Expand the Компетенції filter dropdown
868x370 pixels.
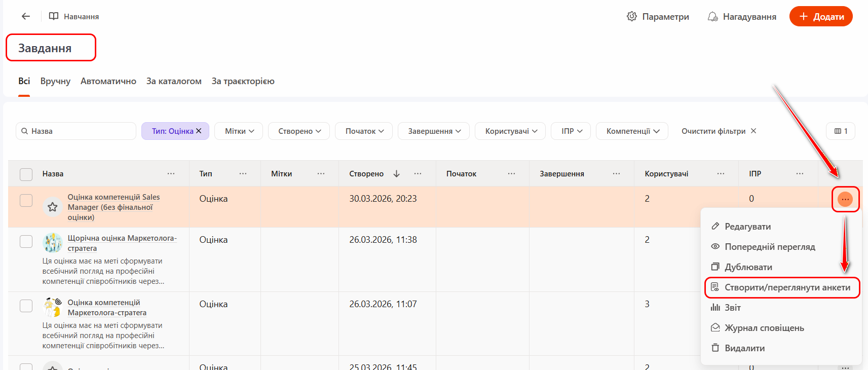[x=632, y=131]
